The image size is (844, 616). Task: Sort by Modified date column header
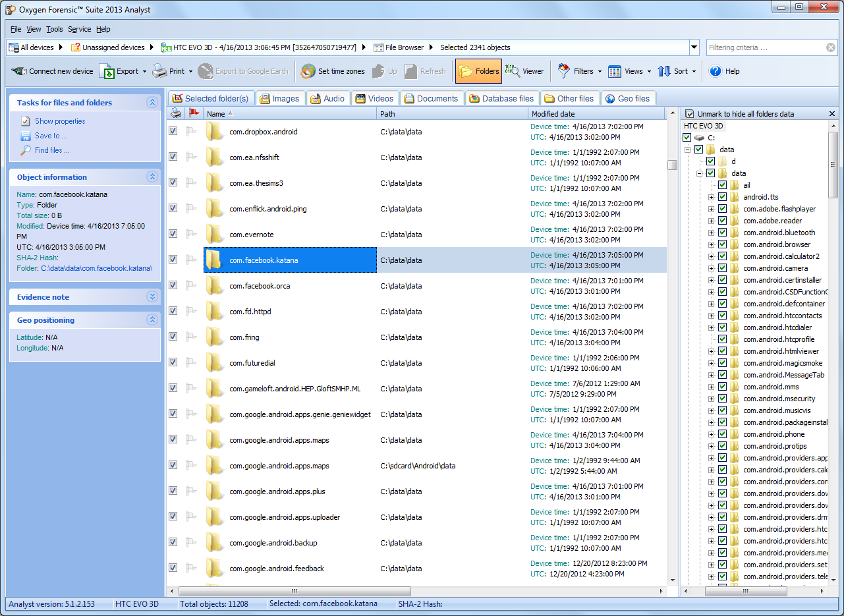598,114
